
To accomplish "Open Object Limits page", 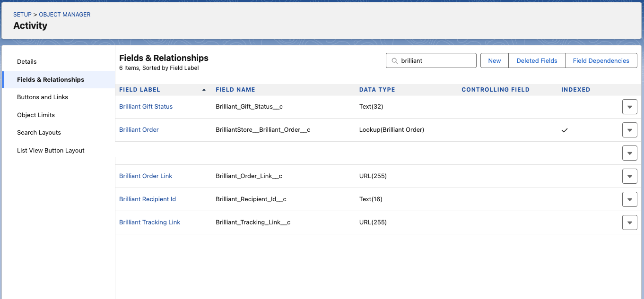I will (x=36, y=115).
